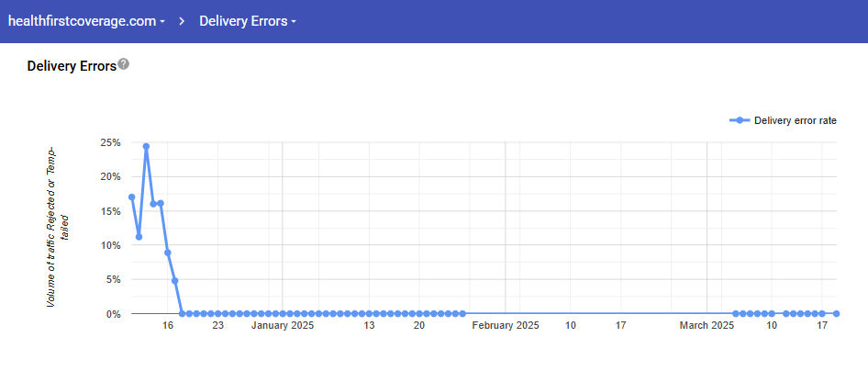Screen dimensions: 868x371
Task: Click the March 2025 x-axis label
Action: (x=707, y=326)
